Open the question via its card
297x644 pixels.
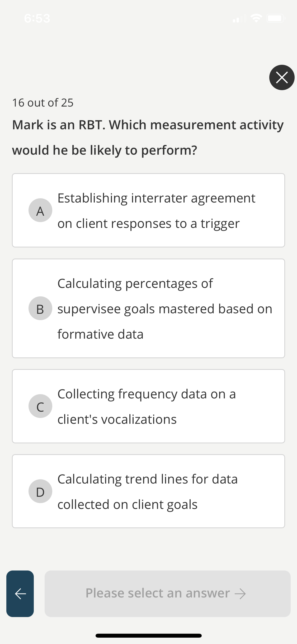coord(148,137)
